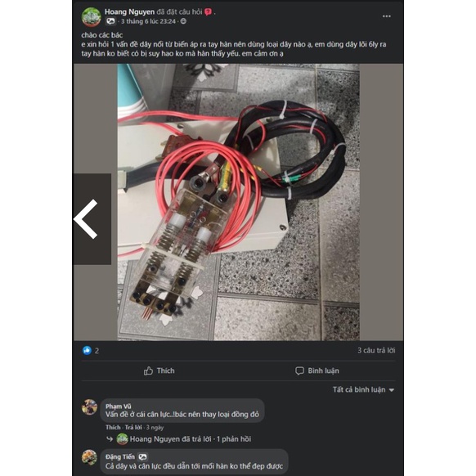Screen dimensions: 476x476
Task: Click Đặng Tiến's avatar
Action: (89, 457)
